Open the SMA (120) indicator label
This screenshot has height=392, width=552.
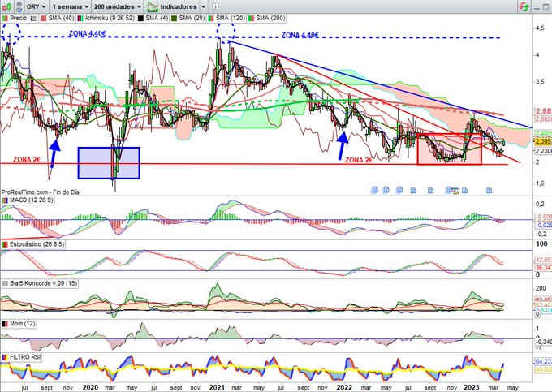coord(226,18)
